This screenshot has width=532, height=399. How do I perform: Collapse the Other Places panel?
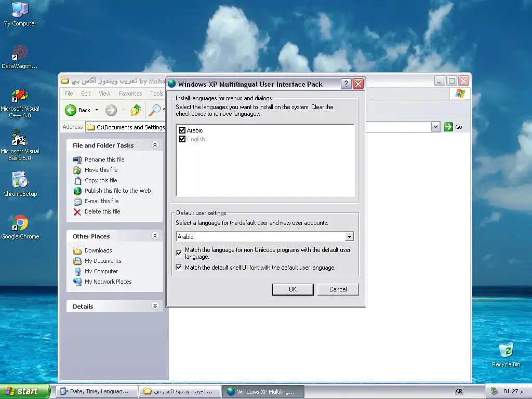(155, 236)
